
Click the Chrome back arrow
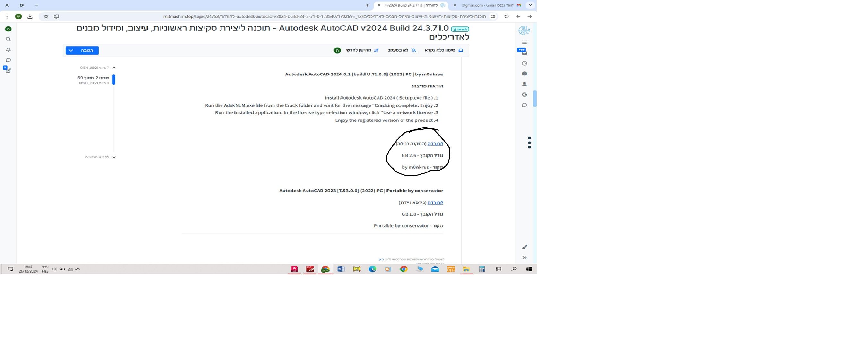tap(518, 16)
